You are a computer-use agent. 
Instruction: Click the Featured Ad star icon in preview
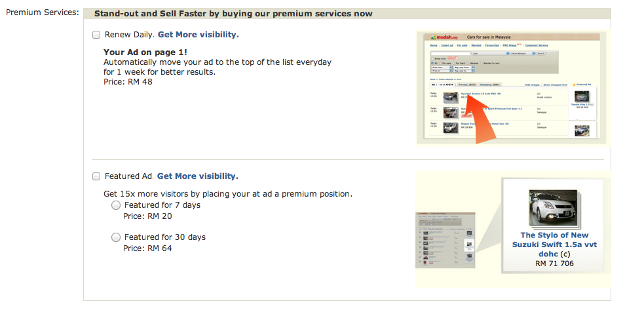point(574,85)
